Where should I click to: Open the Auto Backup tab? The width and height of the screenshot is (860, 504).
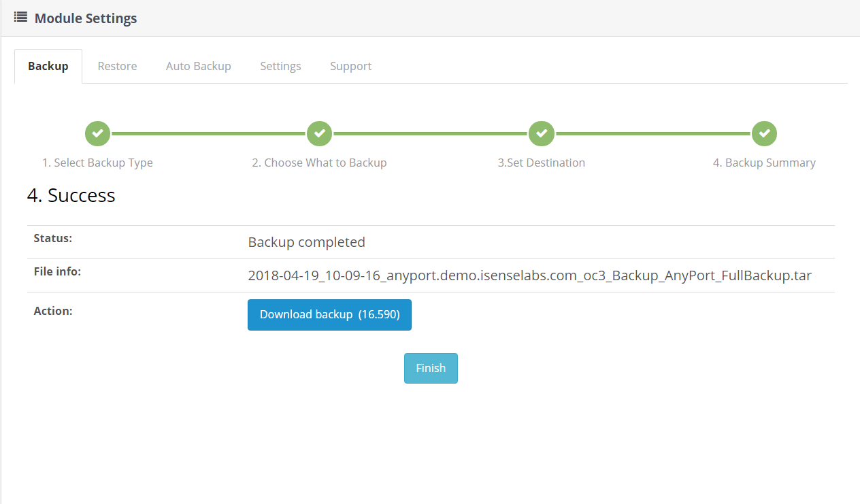pos(199,66)
